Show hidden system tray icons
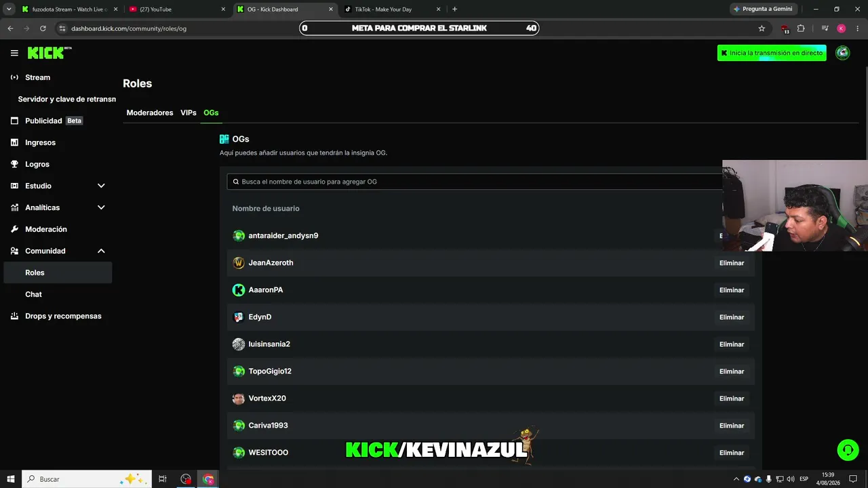The width and height of the screenshot is (868, 488). [736, 479]
